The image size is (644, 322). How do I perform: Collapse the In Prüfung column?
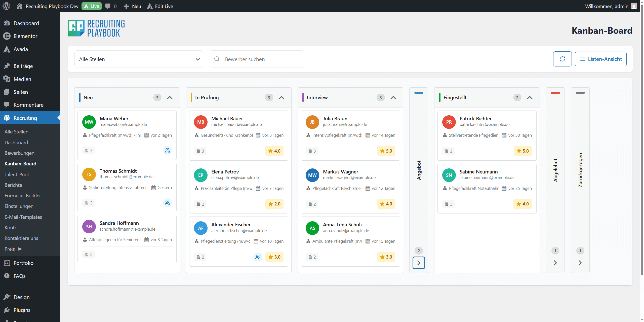[x=281, y=97]
